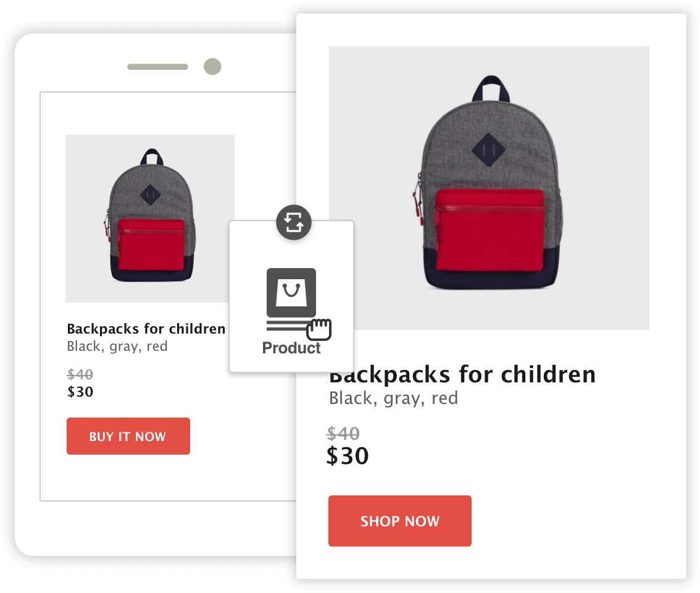Click the SHOP NOW button

[x=400, y=521]
